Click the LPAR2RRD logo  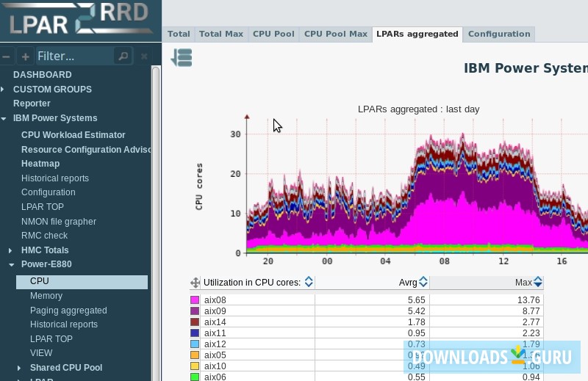[x=79, y=21]
